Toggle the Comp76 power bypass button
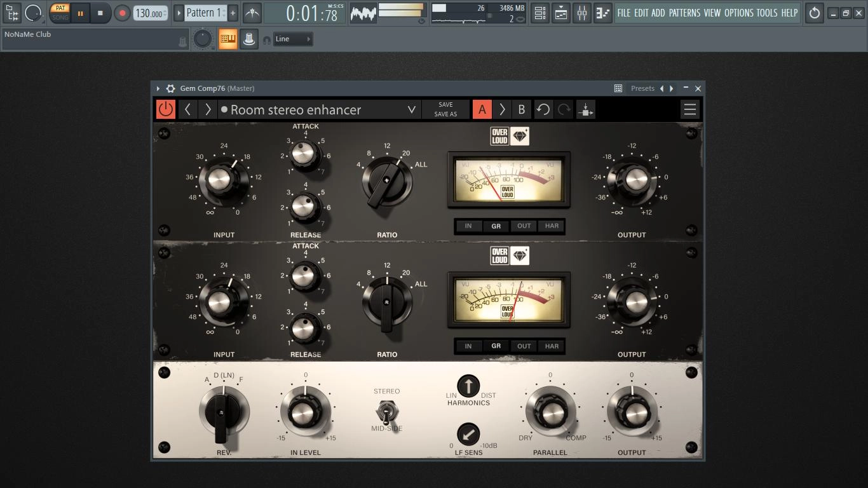Screen dimensions: 868x488 pos(166,109)
